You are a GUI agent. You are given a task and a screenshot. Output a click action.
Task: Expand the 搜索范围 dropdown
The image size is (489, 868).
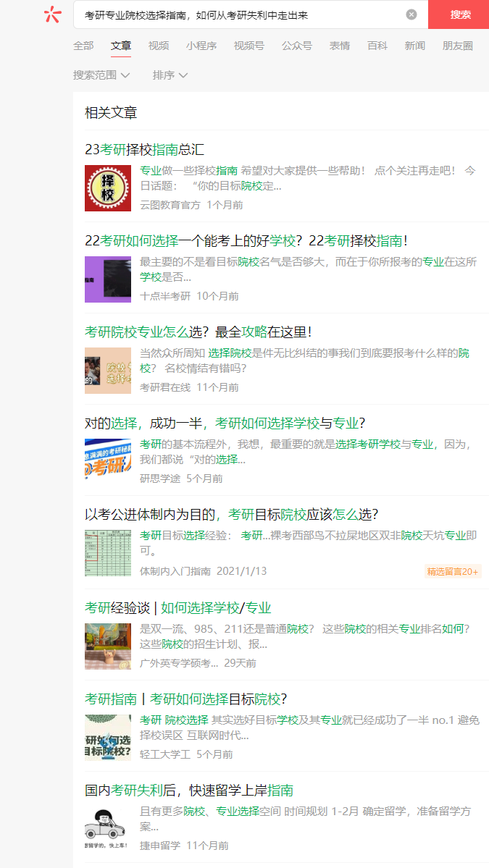101,75
